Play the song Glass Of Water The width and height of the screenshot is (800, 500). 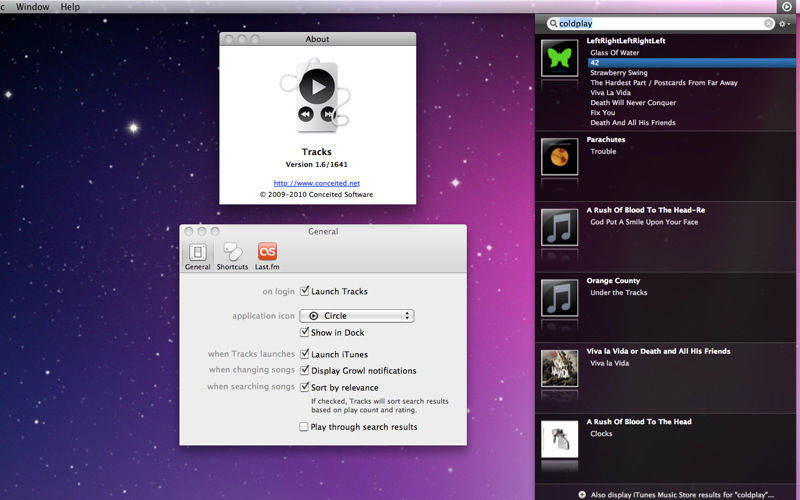(614, 53)
